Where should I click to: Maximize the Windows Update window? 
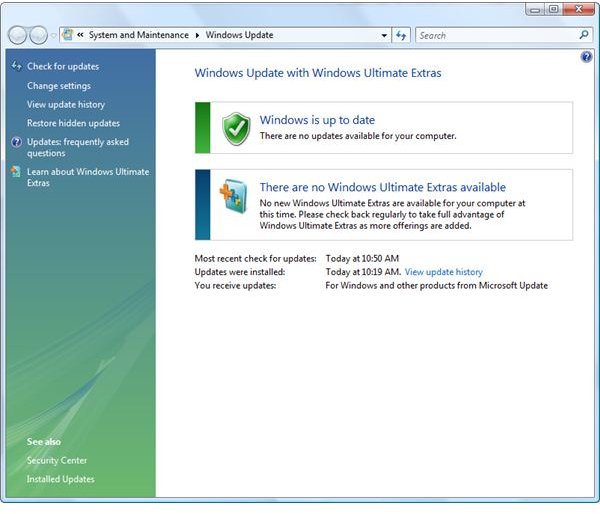(553, 9)
